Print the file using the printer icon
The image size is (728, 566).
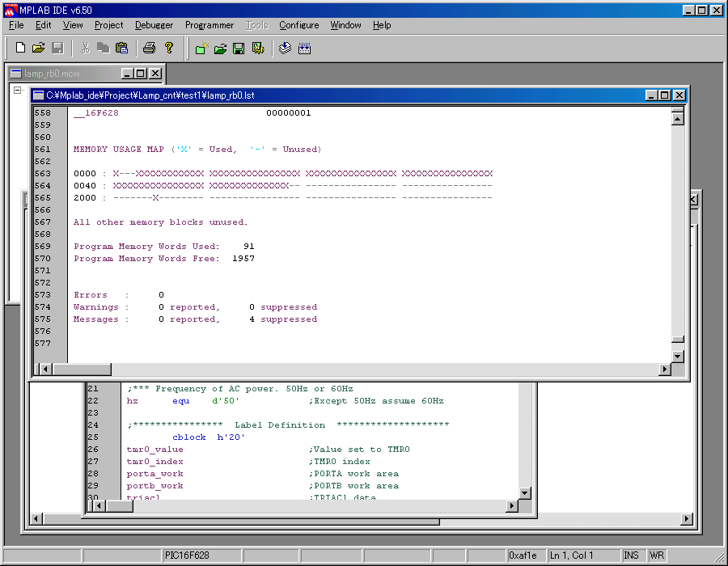(x=149, y=48)
